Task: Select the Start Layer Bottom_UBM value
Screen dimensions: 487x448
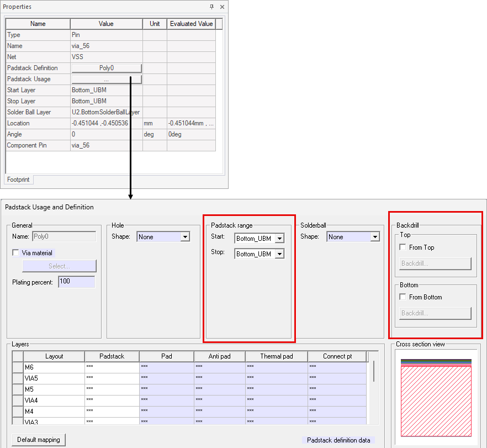Action: pos(107,90)
